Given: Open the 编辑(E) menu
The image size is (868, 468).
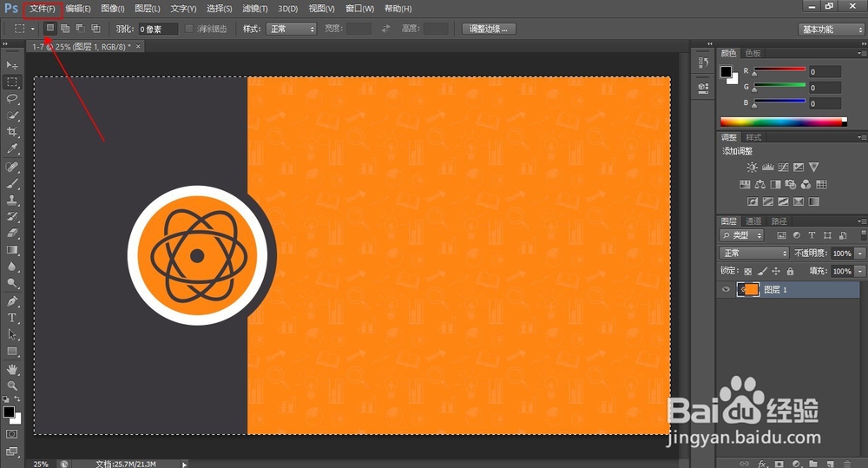Looking at the screenshot, I should click(x=78, y=9).
